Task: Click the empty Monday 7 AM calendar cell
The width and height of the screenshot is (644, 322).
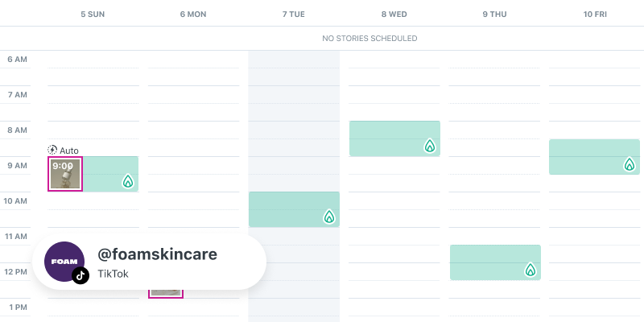Action: [194, 94]
